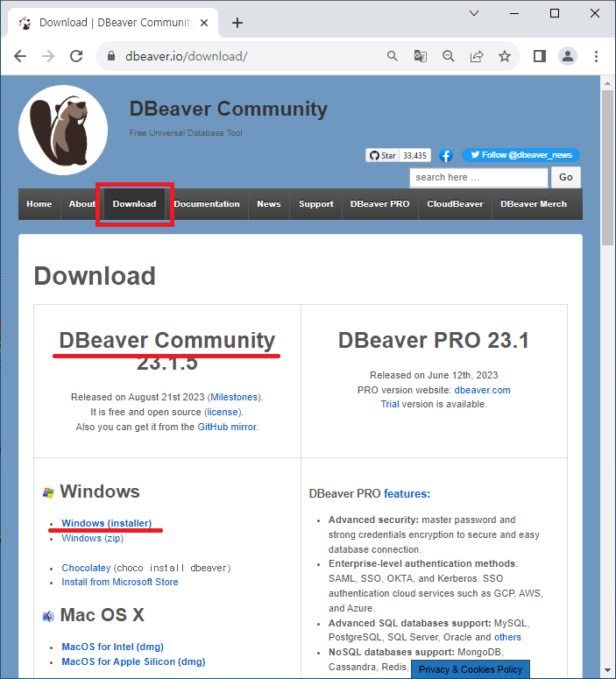Download MacOS for Apple Silicon (dmg)
Image resolution: width=616 pixels, height=679 pixels.
click(133, 661)
